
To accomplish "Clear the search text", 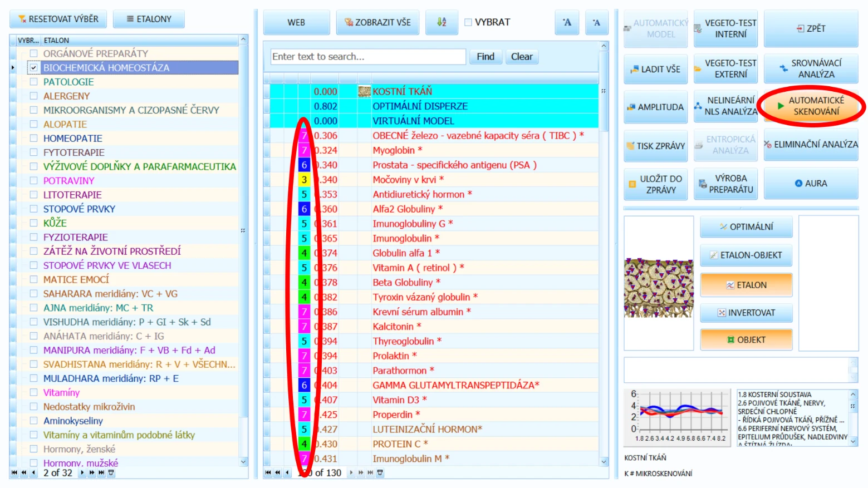I will pyautogui.click(x=522, y=57).
